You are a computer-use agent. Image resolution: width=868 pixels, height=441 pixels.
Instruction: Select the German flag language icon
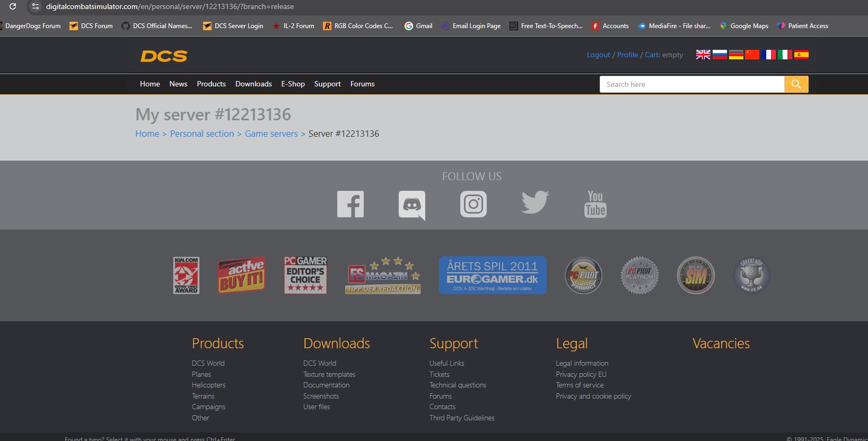[x=736, y=55]
